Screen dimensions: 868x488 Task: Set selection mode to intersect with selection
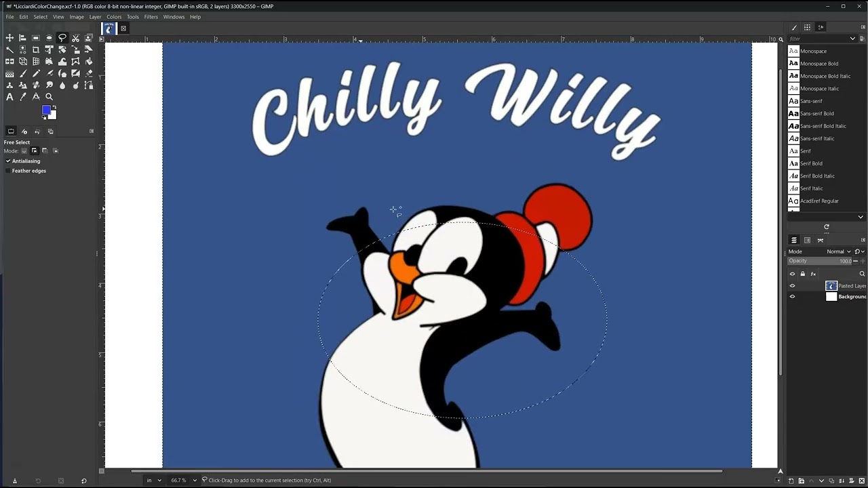coord(56,150)
